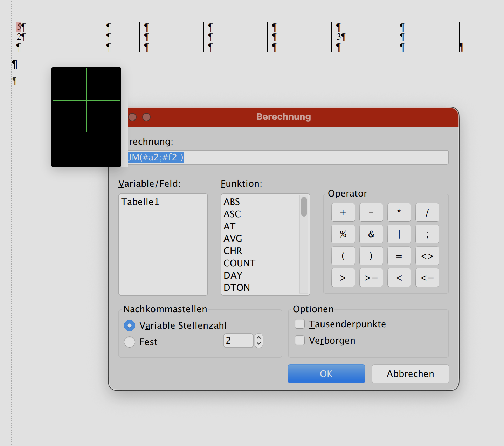This screenshot has width=504, height=446.
Task: Click the vertical bar operator button
Action: (399, 234)
